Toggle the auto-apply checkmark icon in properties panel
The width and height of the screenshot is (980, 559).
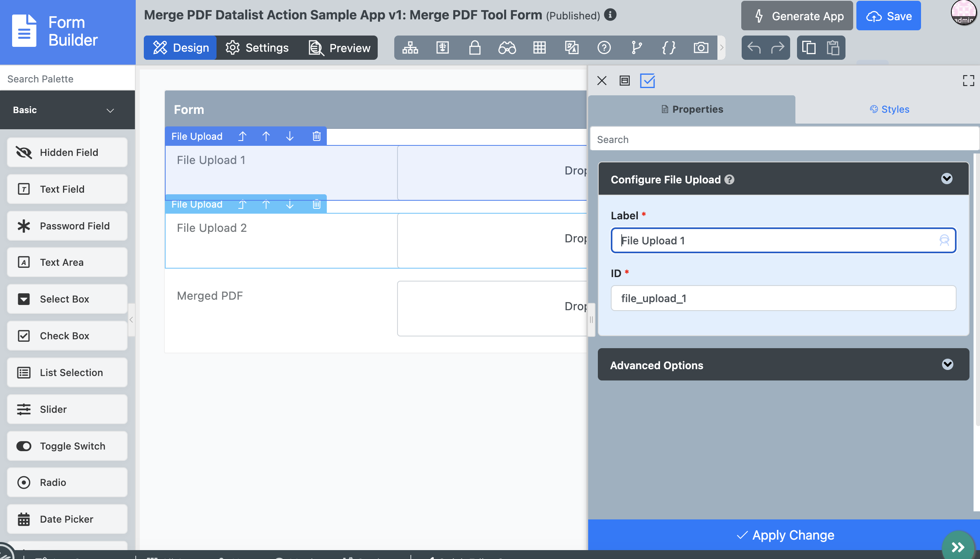pos(647,81)
